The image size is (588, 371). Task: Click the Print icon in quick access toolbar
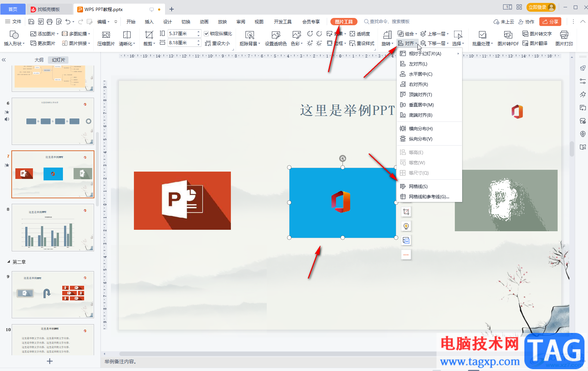[x=49, y=22]
